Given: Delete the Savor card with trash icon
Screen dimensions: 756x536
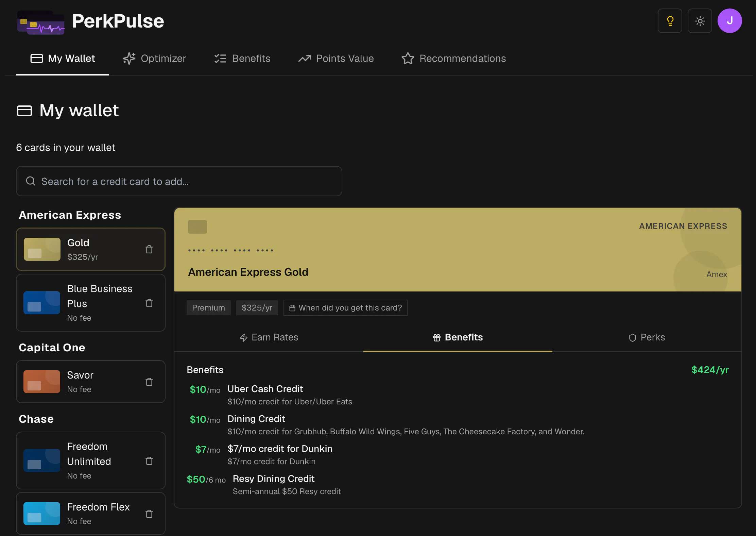Looking at the screenshot, I should (149, 382).
